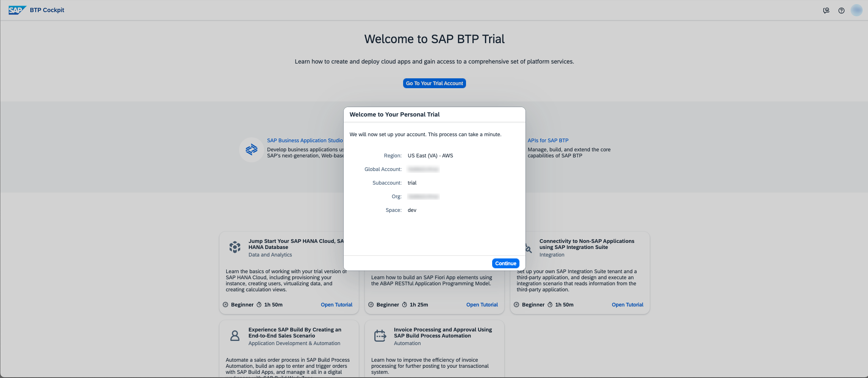Open Tutorial for SAP HANA Cloud card
Image resolution: width=868 pixels, height=378 pixels.
(336, 305)
